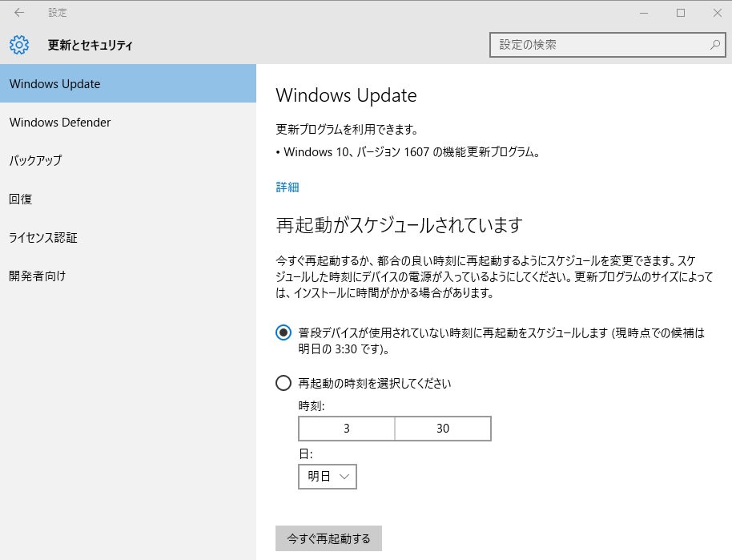This screenshot has height=560, width=732.
Task: Select 再起動の時刻を選択してください radio button
Action: point(284,384)
